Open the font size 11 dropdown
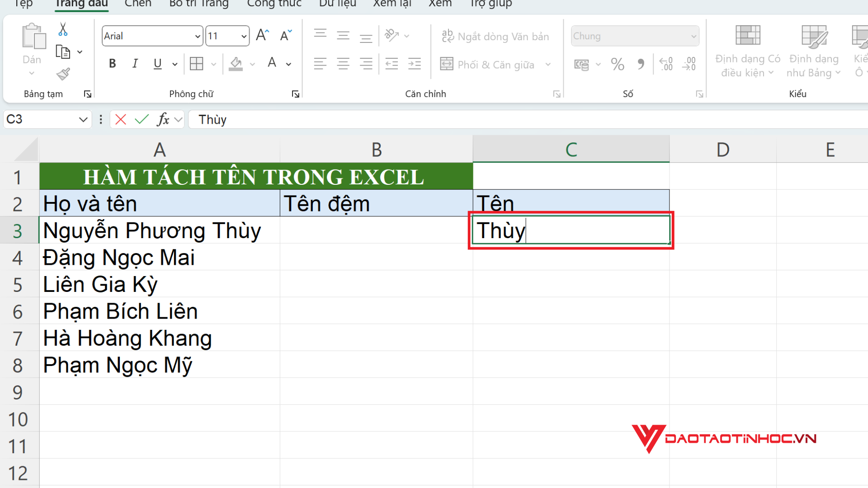Image resolution: width=868 pixels, height=488 pixels. point(244,36)
